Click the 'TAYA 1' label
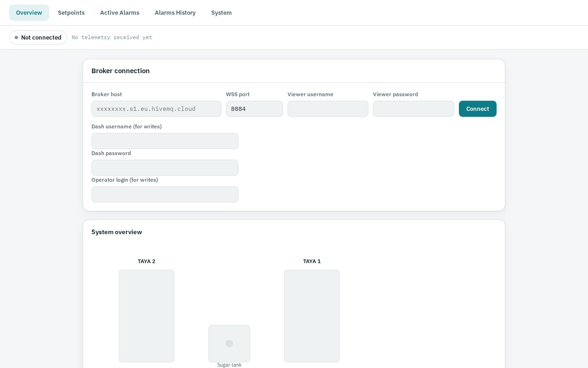This screenshot has width=588, height=368. tap(312, 261)
